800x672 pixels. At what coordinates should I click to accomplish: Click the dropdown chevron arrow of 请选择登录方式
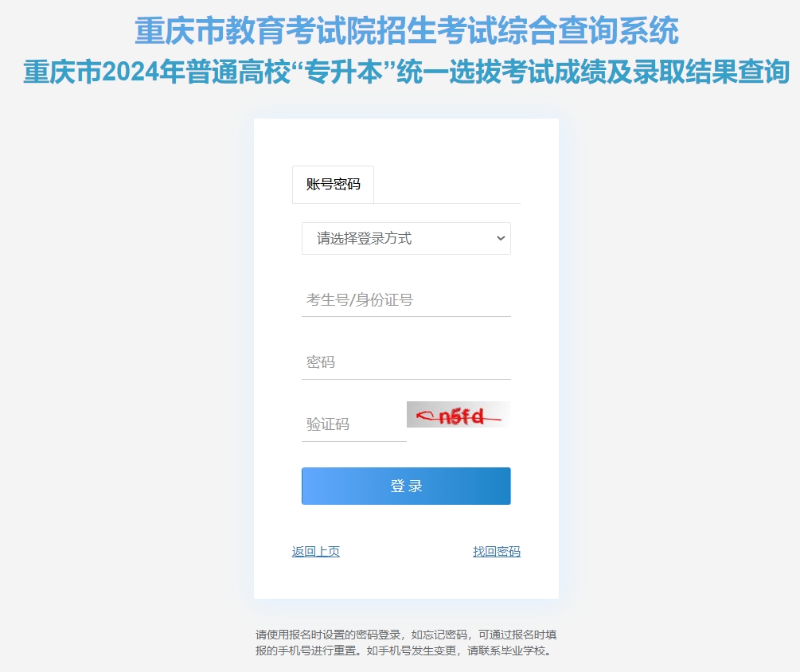point(501,238)
